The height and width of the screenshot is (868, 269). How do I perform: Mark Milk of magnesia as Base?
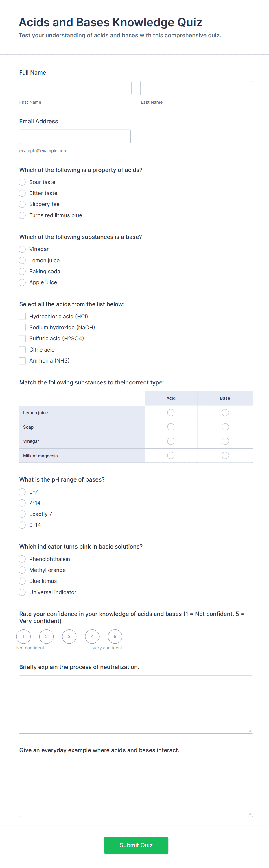(225, 456)
